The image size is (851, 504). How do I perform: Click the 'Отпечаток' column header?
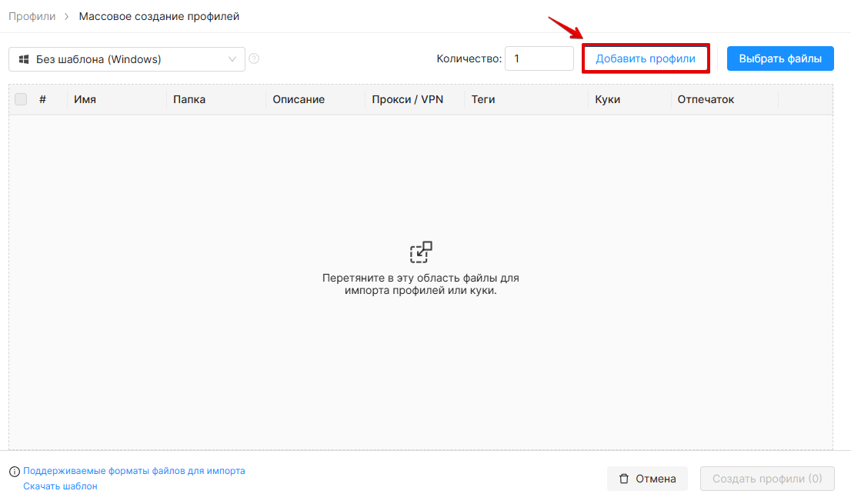pos(706,99)
